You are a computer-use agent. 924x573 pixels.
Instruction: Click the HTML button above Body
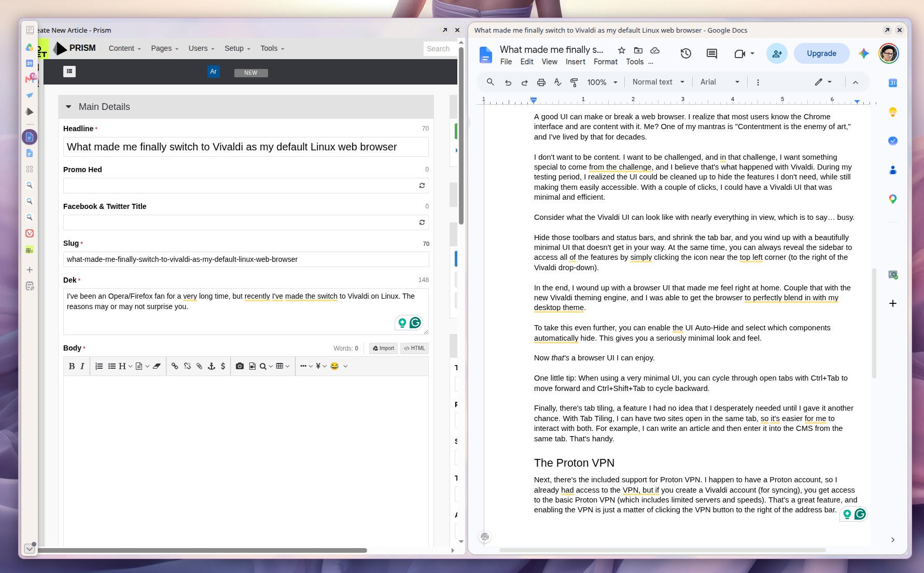414,348
